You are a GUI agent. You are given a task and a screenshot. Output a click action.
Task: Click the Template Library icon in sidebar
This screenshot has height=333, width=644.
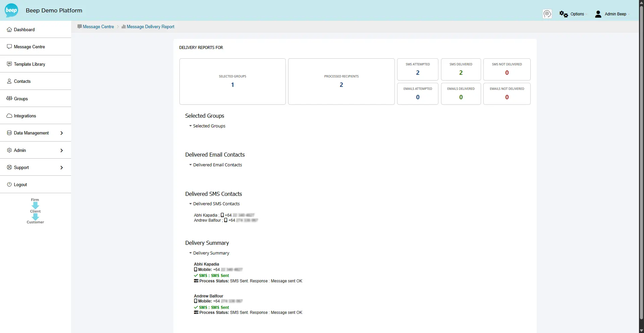click(9, 64)
